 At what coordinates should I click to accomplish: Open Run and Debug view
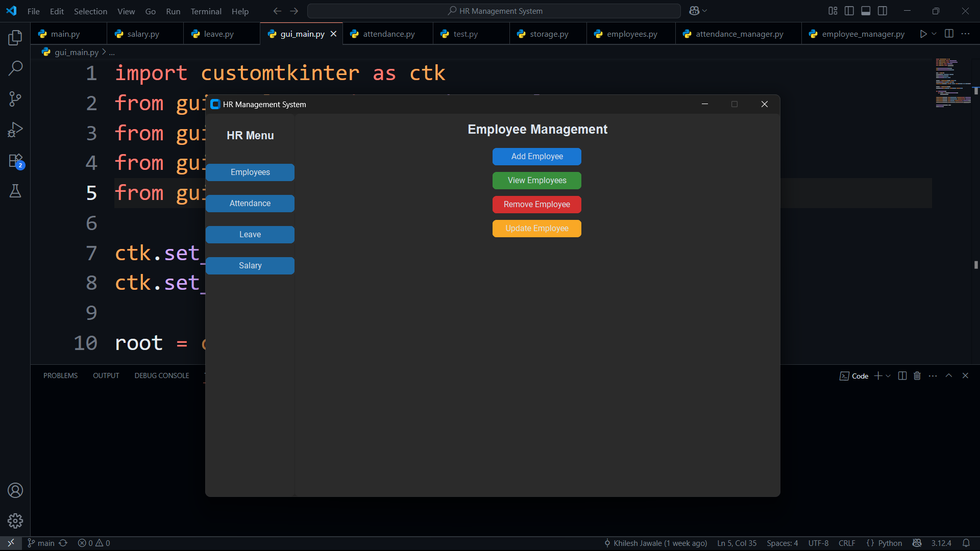(15, 130)
